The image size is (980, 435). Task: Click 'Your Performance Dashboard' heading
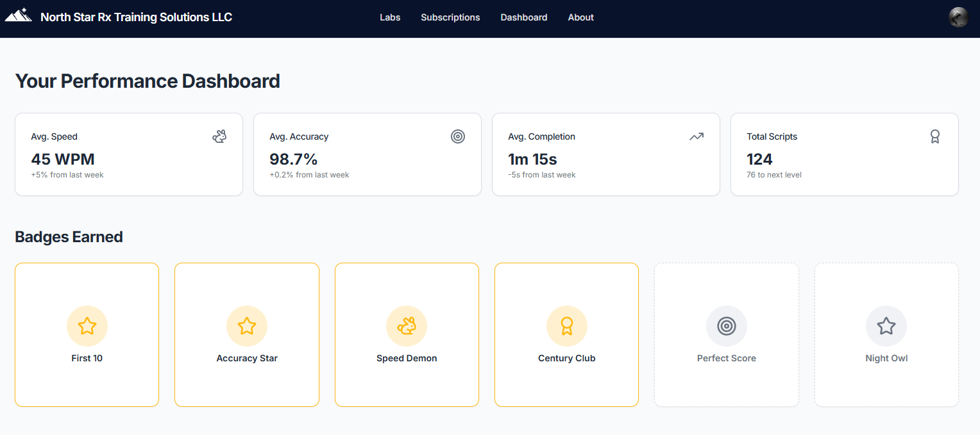point(148,81)
